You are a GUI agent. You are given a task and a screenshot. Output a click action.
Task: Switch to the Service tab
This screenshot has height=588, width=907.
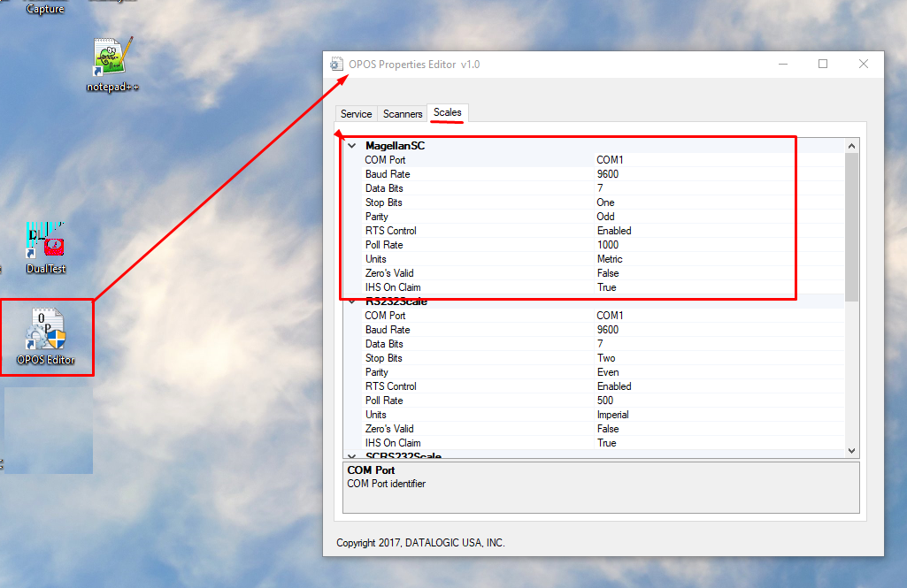(x=357, y=114)
